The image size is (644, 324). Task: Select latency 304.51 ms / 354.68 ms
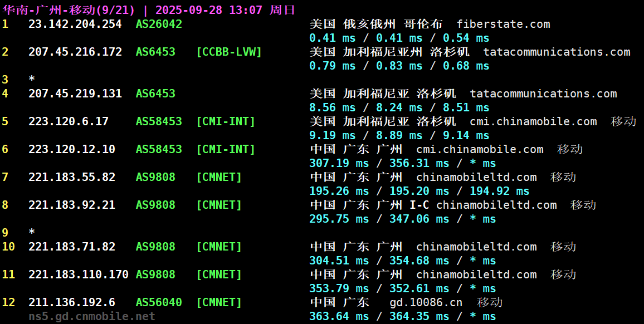379,261
